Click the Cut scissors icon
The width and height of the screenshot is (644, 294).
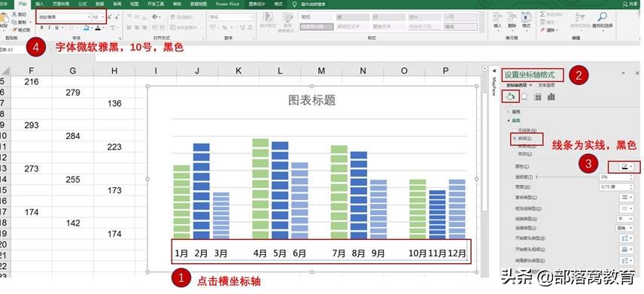point(14,14)
